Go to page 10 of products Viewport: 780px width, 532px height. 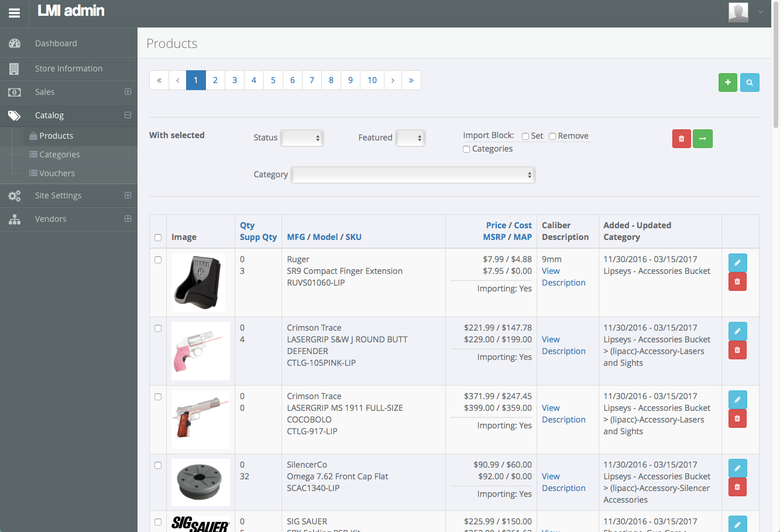click(372, 80)
